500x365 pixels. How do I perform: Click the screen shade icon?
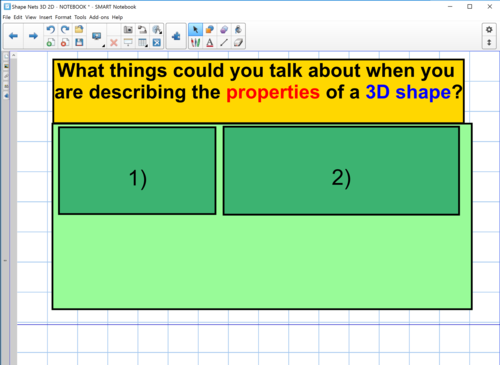click(128, 42)
